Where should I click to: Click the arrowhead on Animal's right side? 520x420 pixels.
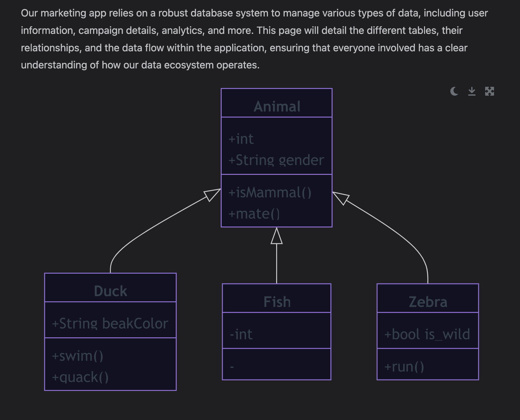[x=341, y=198]
